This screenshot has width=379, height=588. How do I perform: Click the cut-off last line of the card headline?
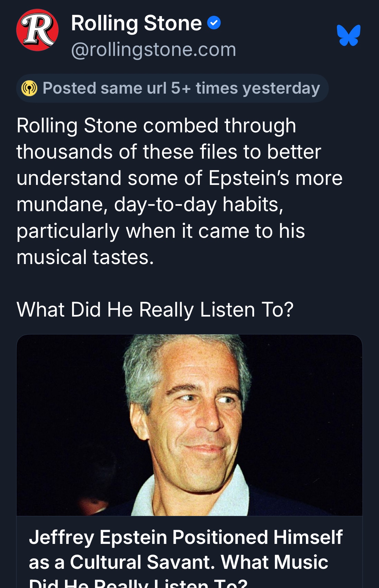pos(138,584)
